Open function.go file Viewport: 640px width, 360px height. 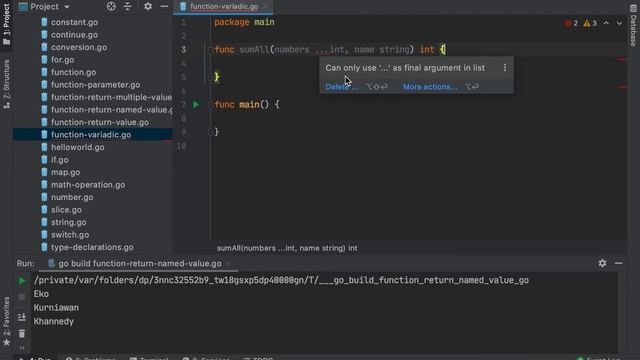click(73, 72)
